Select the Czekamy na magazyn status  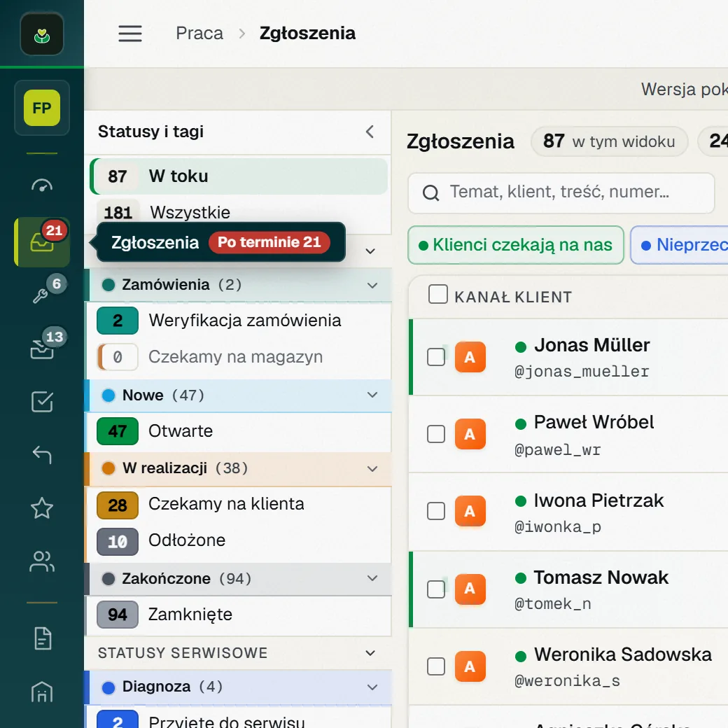(x=239, y=356)
